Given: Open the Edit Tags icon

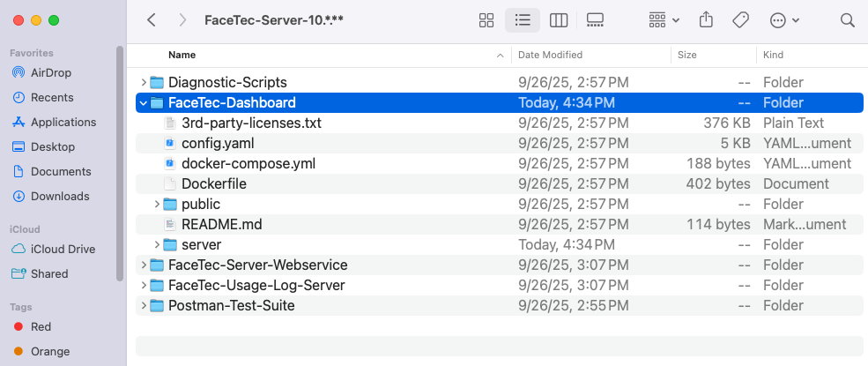Looking at the screenshot, I should pos(741,20).
